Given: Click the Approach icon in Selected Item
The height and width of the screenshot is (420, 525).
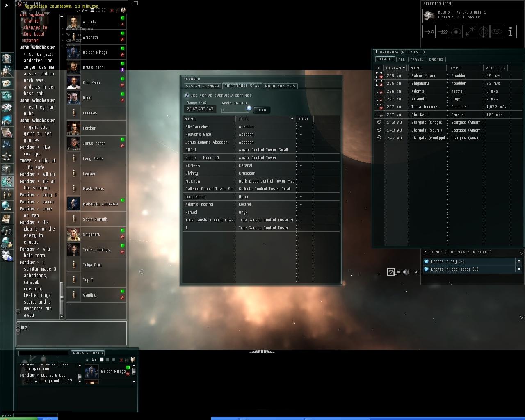Looking at the screenshot, I should 429,32.
